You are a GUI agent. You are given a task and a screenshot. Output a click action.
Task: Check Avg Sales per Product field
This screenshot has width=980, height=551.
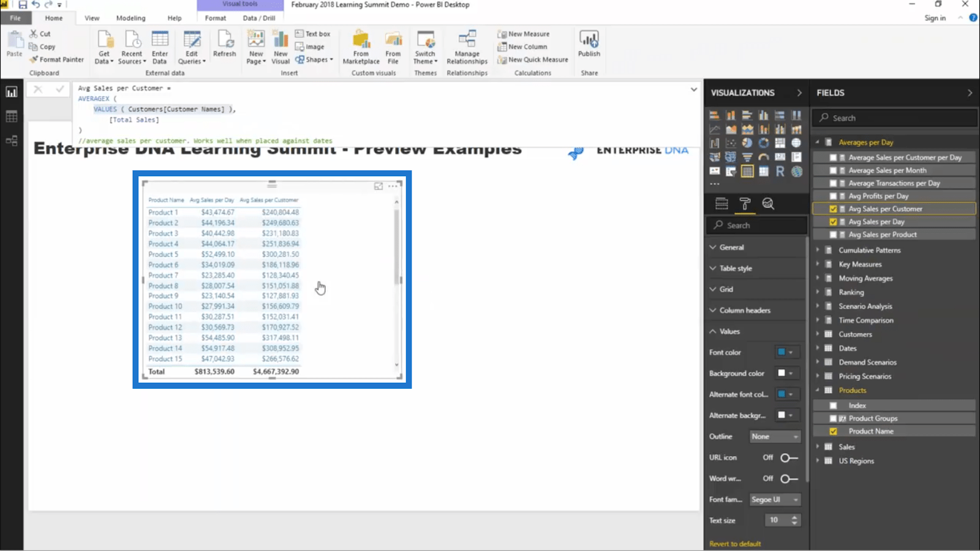(x=833, y=234)
